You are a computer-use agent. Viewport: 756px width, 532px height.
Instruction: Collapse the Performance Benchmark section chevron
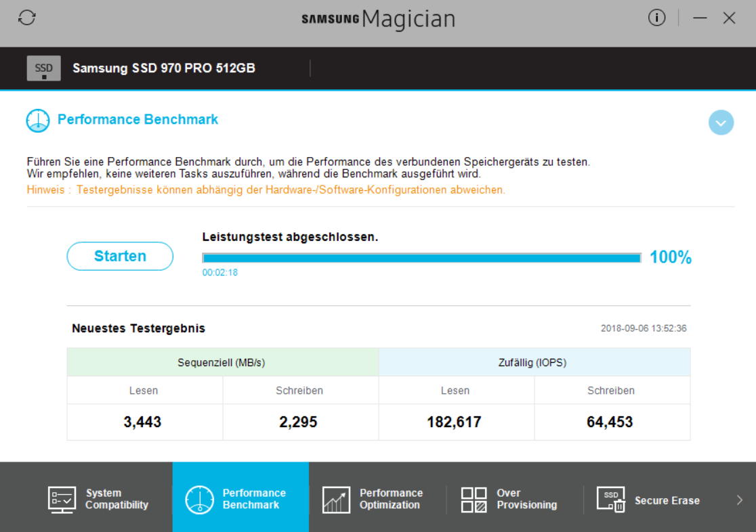[x=721, y=123]
